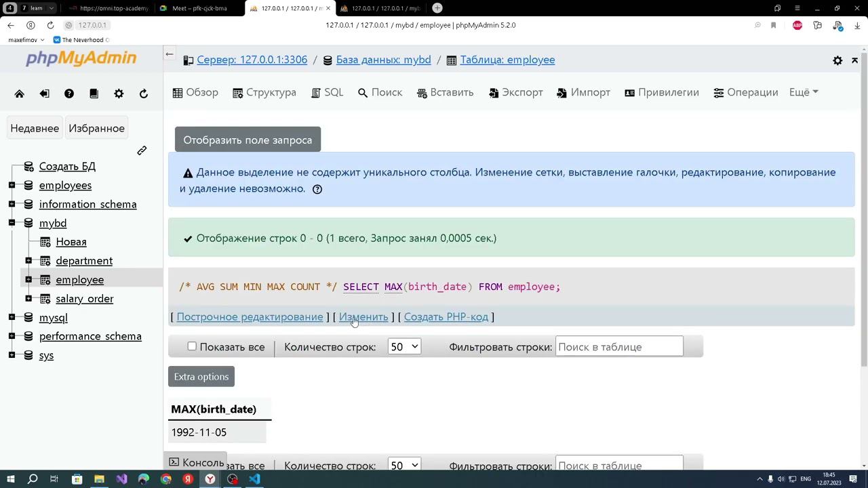The width and height of the screenshot is (868, 488).
Task: Click the employees database icon in tree
Action: (x=28, y=185)
